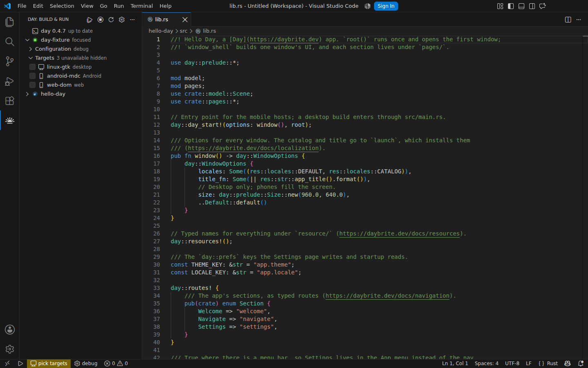Open notifications bell in status bar

581,364
